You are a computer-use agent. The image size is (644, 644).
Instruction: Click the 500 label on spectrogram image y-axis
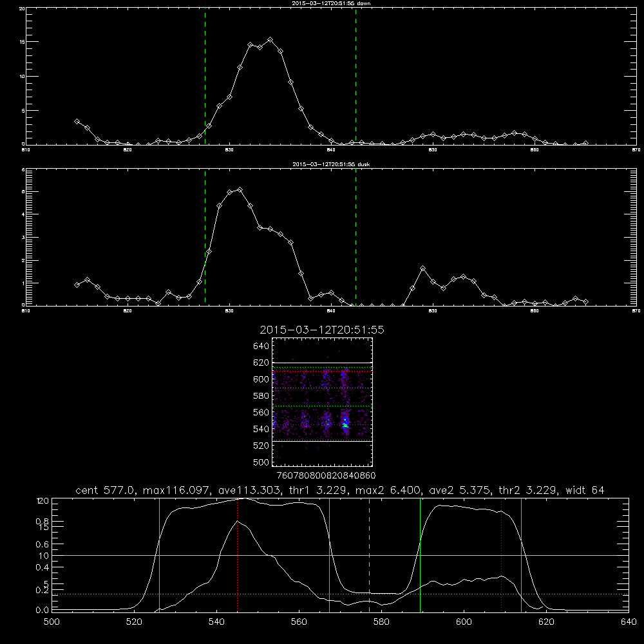click(261, 462)
